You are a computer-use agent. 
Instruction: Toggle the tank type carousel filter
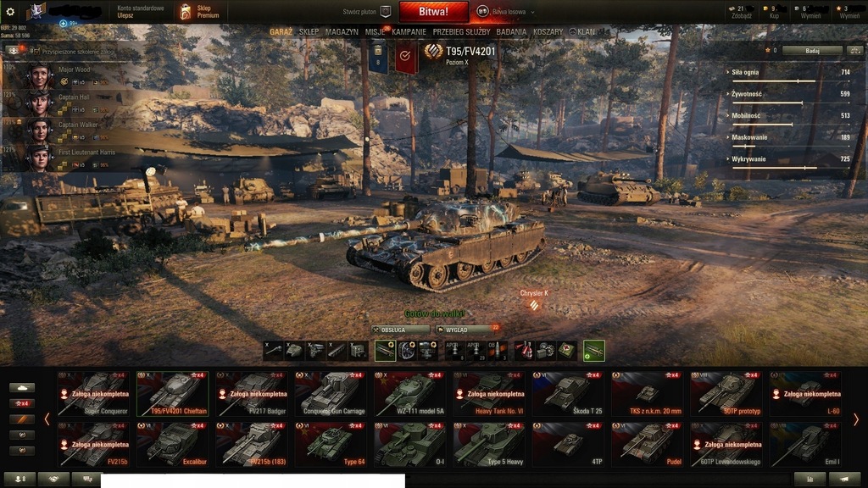(22, 387)
